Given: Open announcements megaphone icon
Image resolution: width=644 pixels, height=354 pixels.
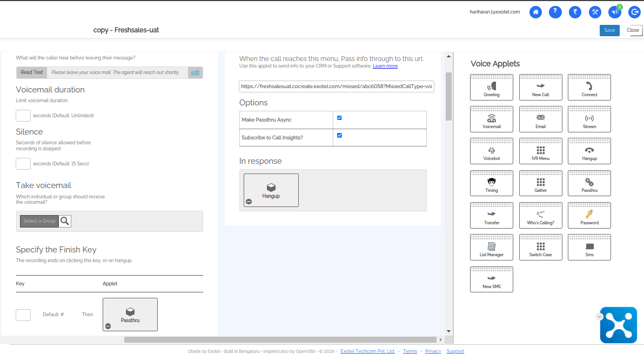Looking at the screenshot, I should 615,12.
